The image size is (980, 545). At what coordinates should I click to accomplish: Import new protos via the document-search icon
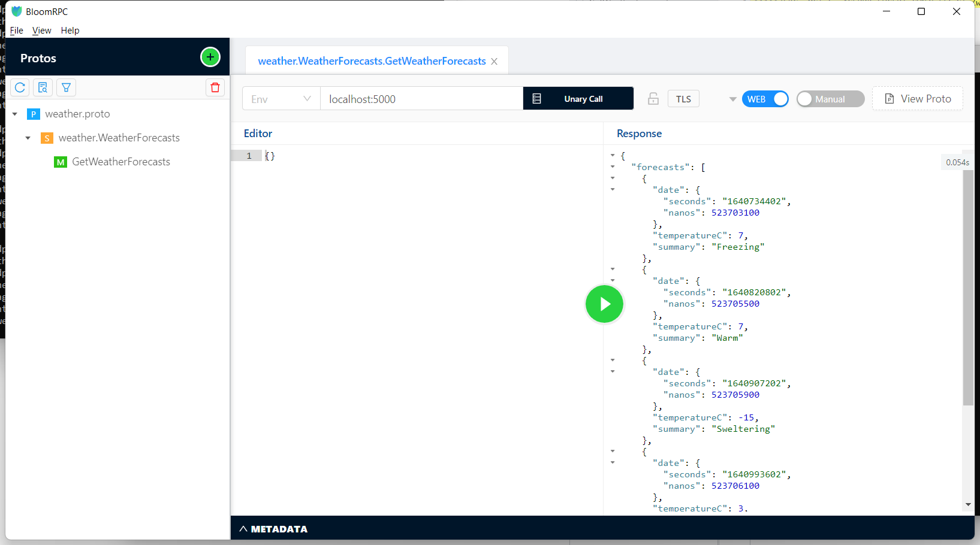coord(43,87)
